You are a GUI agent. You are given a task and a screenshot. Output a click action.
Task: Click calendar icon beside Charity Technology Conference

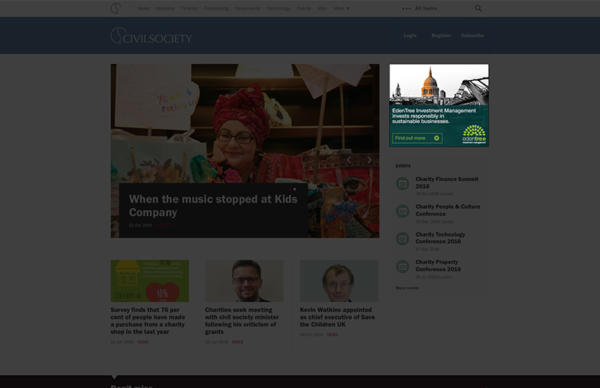coord(403,239)
